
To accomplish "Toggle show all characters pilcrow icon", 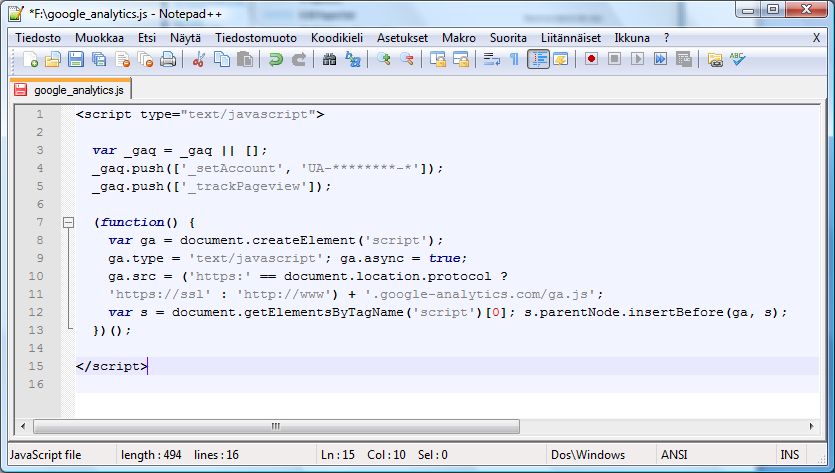I will tap(514, 59).
